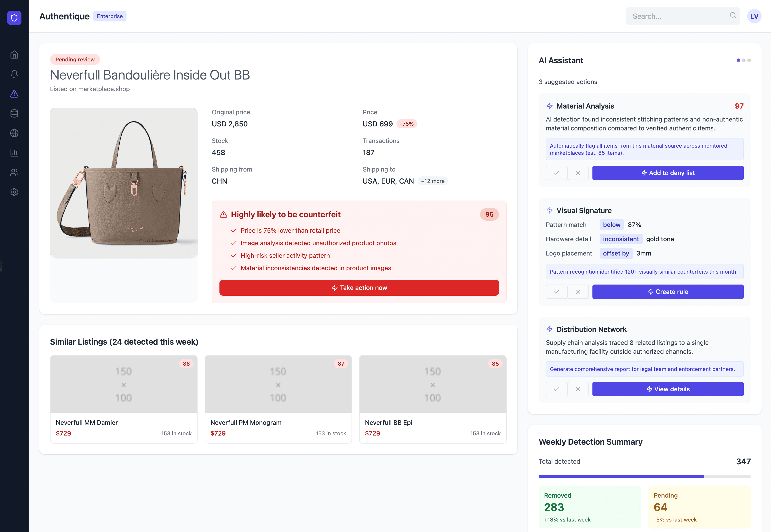Click the 'offset by' logo placement tag
771x532 pixels.
(x=616, y=253)
